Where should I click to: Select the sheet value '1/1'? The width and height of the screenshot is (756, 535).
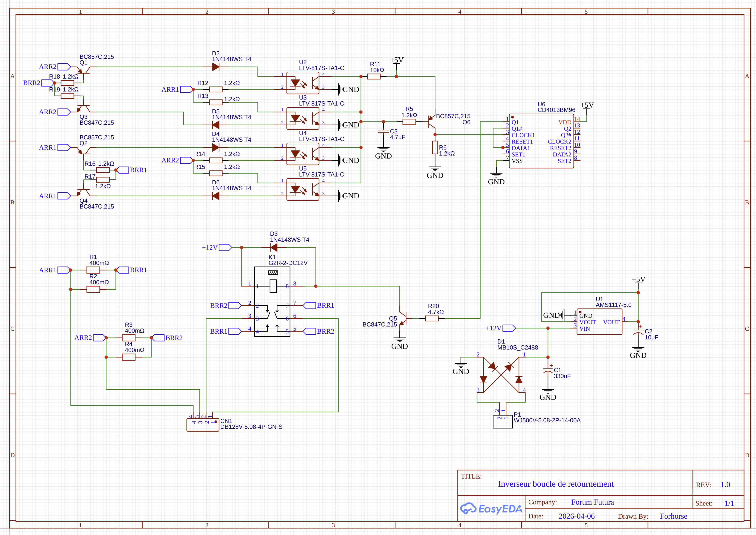coord(729,503)
